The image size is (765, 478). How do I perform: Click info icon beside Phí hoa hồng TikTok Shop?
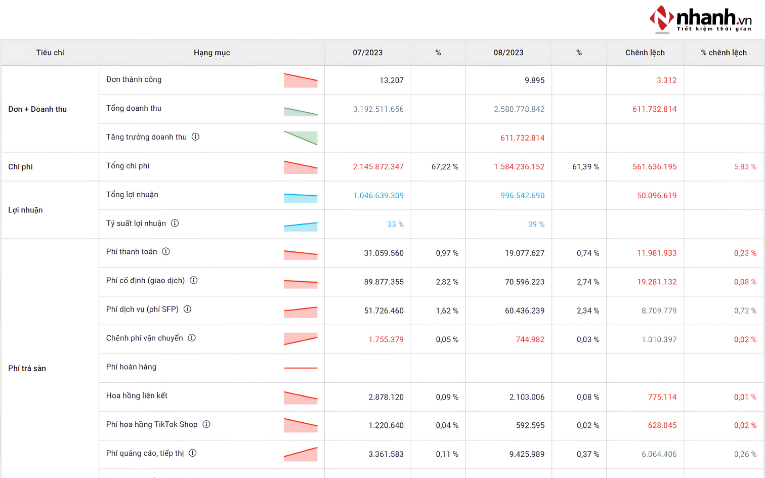pos(206,424)
